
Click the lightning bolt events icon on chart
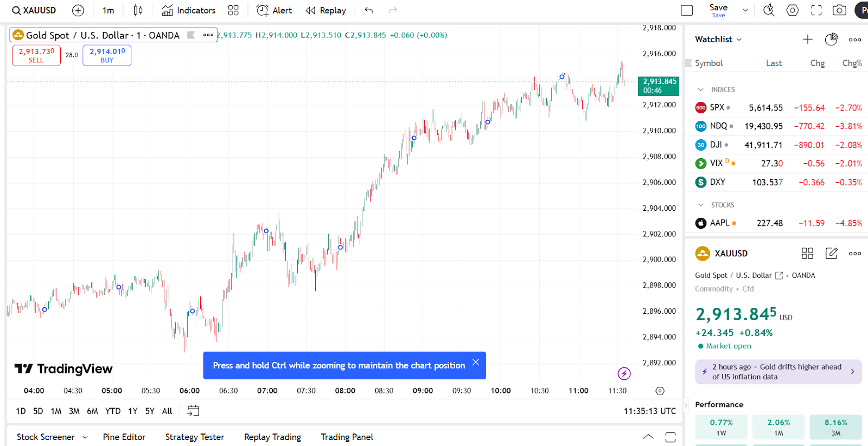pyautogui.click(x=624, y=373)
